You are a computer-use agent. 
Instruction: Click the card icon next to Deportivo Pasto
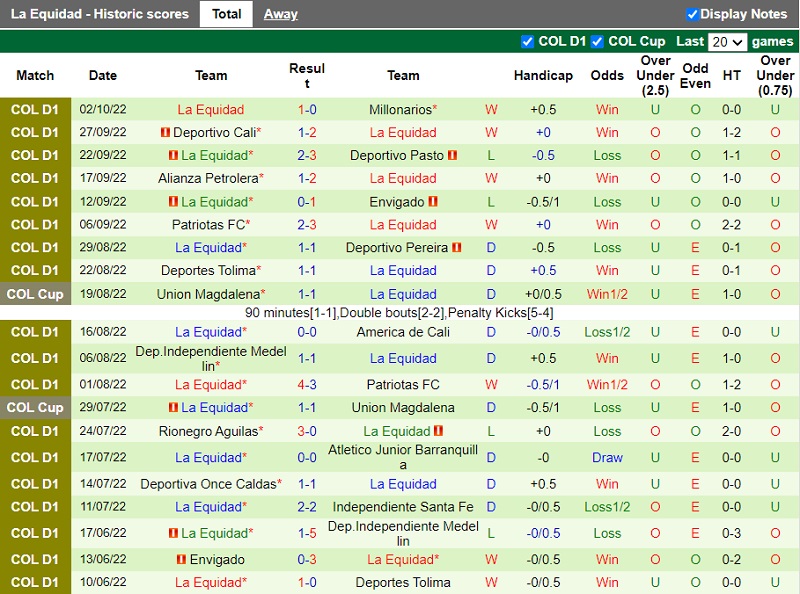point(452,156)
